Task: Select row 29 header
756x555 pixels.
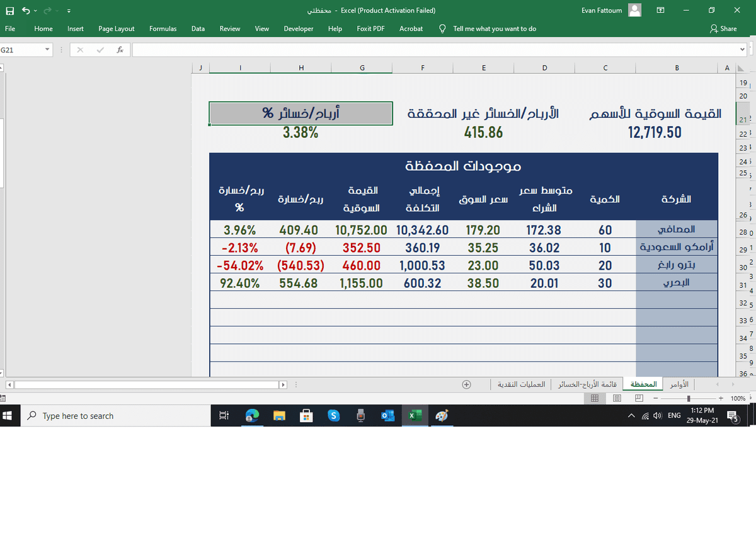Action: [x=742, y=249]
